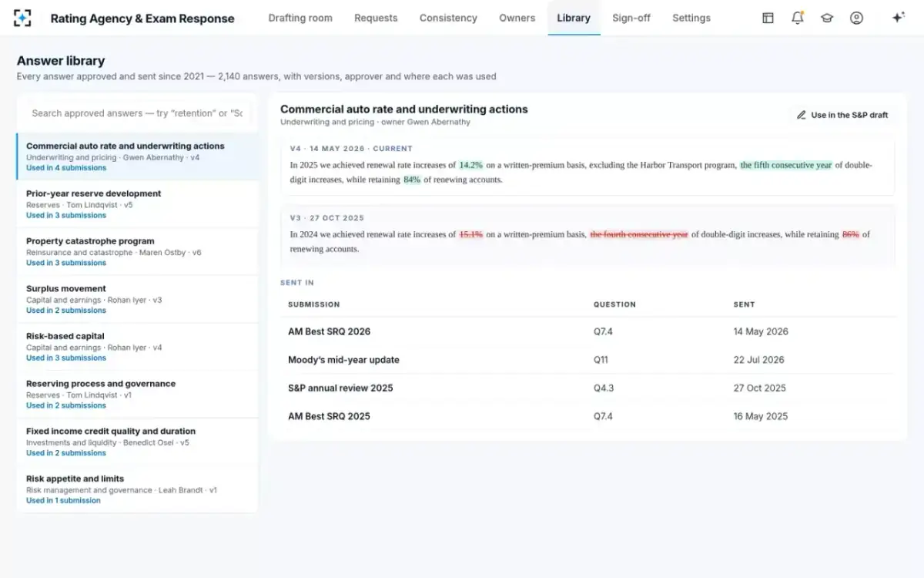
Task: Click the 22 Jul 2026 sent date
Action: (759, 360)
